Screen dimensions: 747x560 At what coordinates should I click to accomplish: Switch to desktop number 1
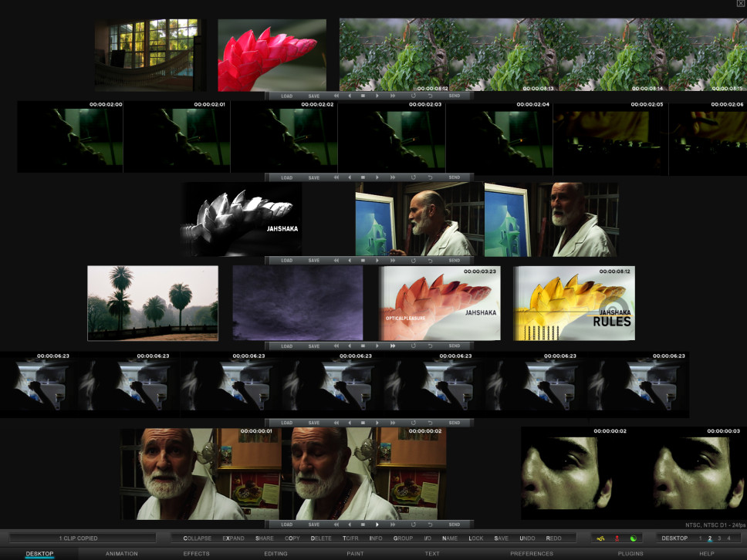(x=701, y=538)
